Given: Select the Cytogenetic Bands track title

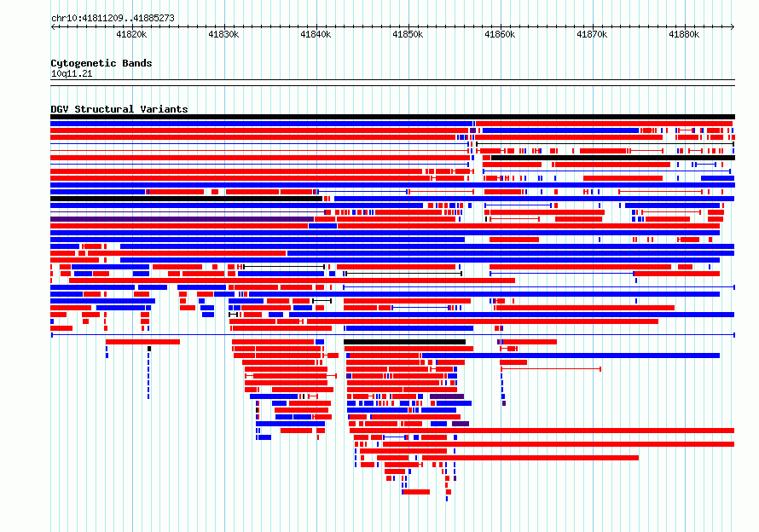Looking at the screenshot, I should [x=101, y=63].
